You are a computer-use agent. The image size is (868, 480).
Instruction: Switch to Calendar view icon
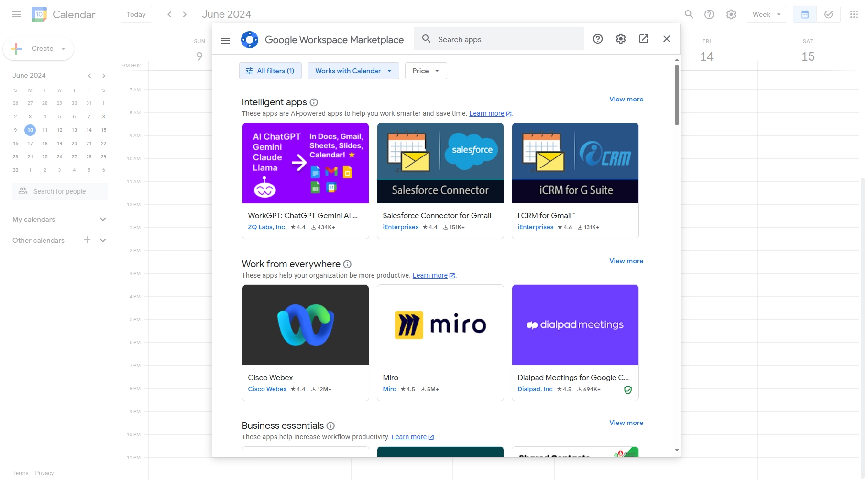tap(805, 14)
